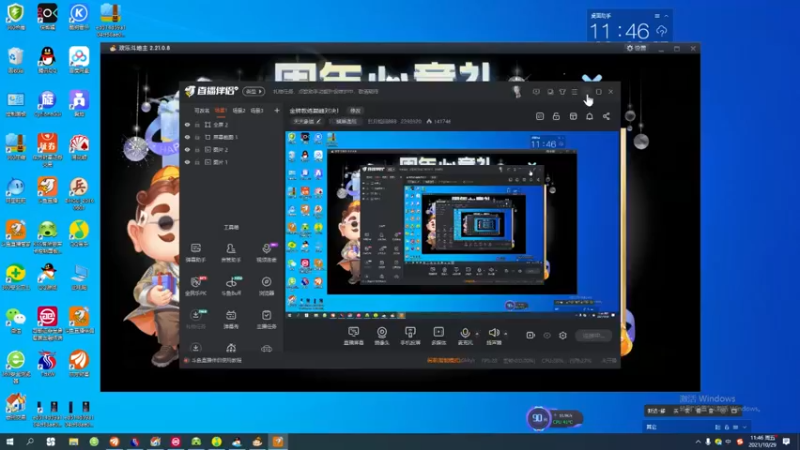The width and height of the screenshot is (800, 450).
Task: Click the lock icon above preview
Action: (x=556, y=116)
